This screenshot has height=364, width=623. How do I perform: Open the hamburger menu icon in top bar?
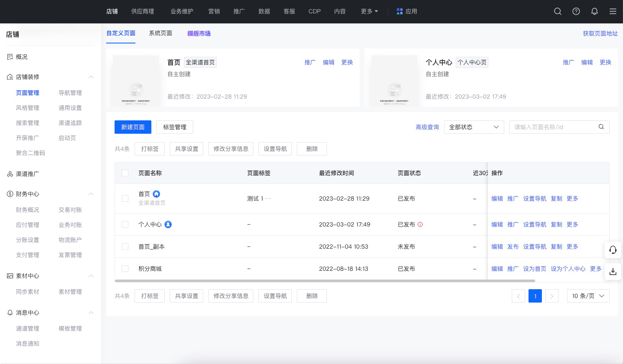tap(613, 11)
